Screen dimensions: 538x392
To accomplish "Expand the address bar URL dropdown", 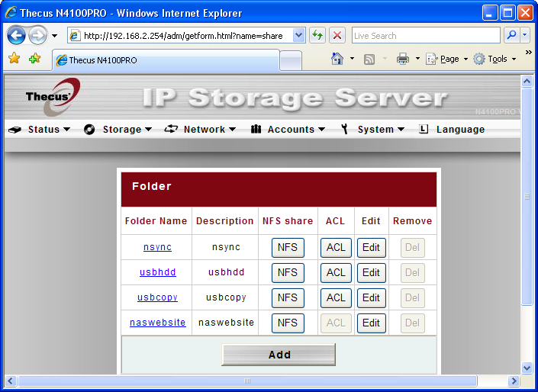I will pos(298,36).
